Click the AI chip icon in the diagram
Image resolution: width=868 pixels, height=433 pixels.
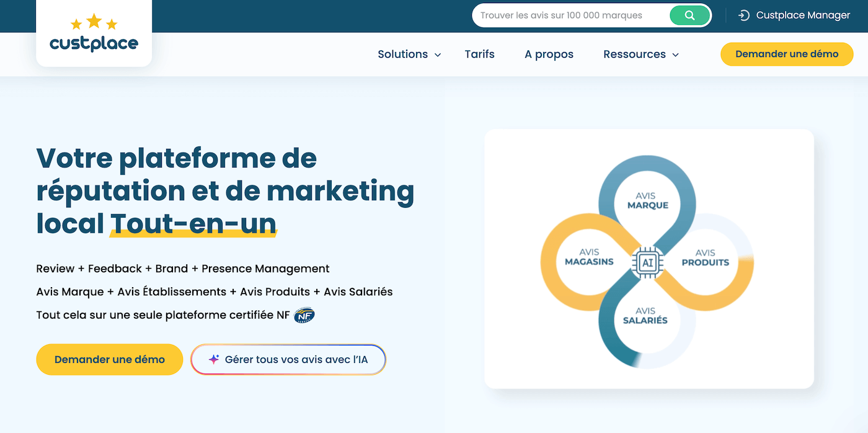pyautogui.click(x=648, y=262)
